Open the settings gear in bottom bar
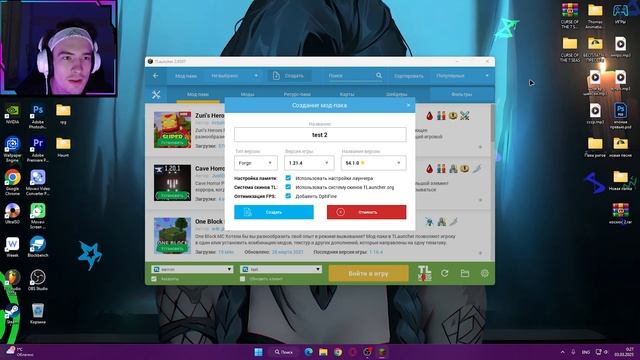Screen dimensions: 640x360 coord(484,273)
